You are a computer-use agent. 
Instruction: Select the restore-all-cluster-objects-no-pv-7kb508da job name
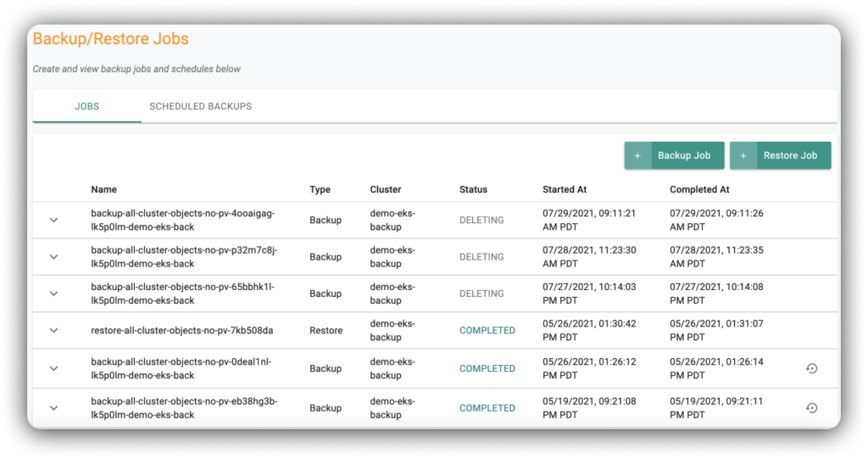pos(181,331)
